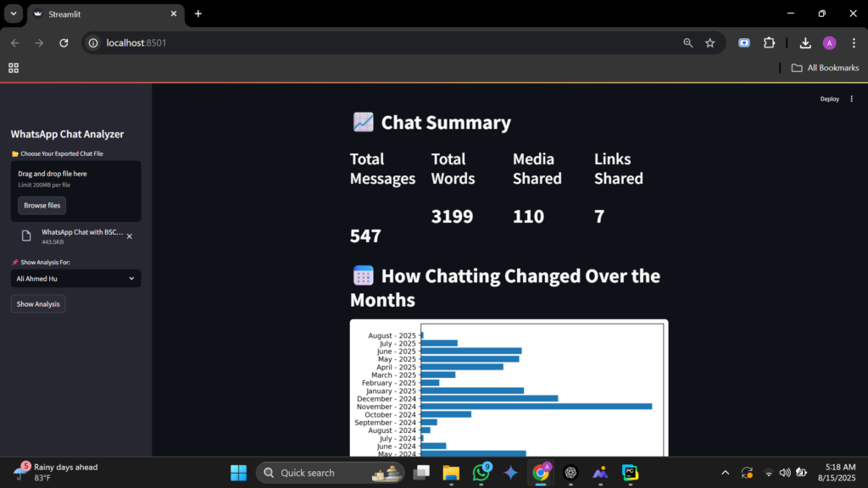This screenshot has height=488, width=868.
Task: Bookmark this page with the star
Action: click(709, 42)
